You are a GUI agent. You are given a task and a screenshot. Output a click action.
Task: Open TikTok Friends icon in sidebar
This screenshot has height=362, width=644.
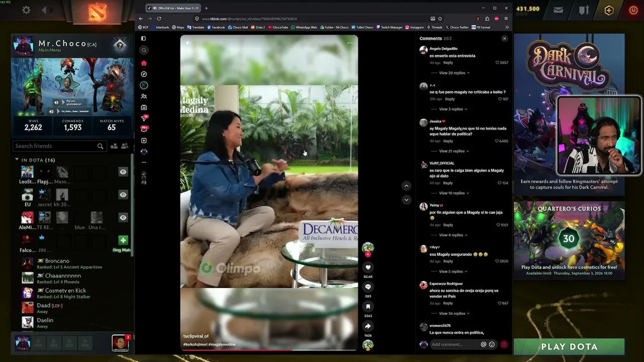[144, 96]
